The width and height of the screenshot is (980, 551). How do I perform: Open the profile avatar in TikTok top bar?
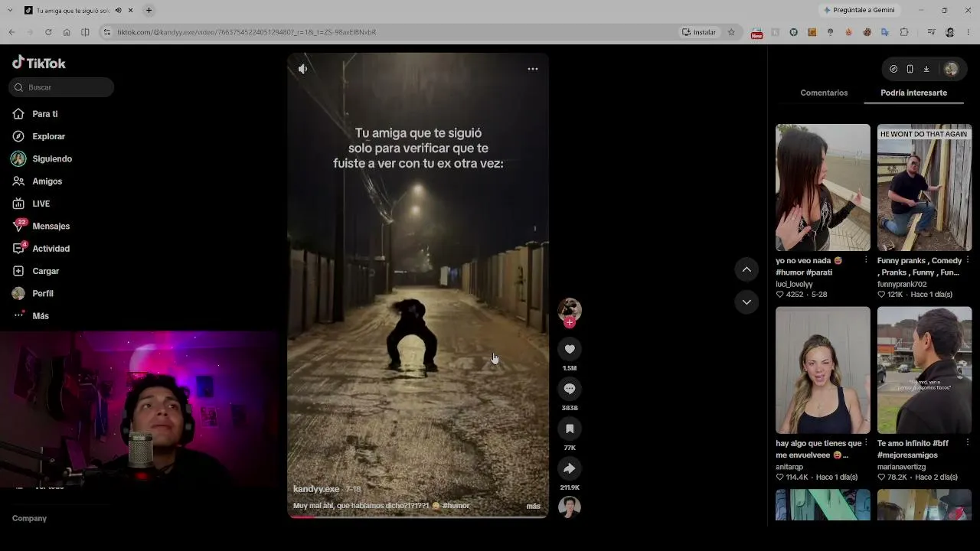pyautogui.click(x=951, y=69)
